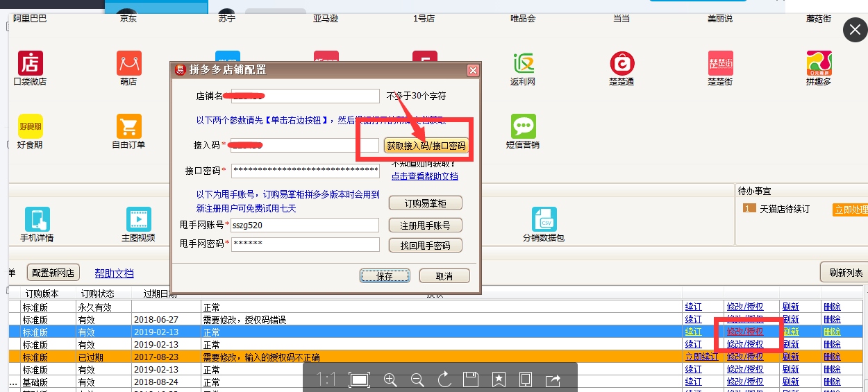Cancel the dialog with 取消
This screenshot has height=392, width=868.
(x=444, y=275)
